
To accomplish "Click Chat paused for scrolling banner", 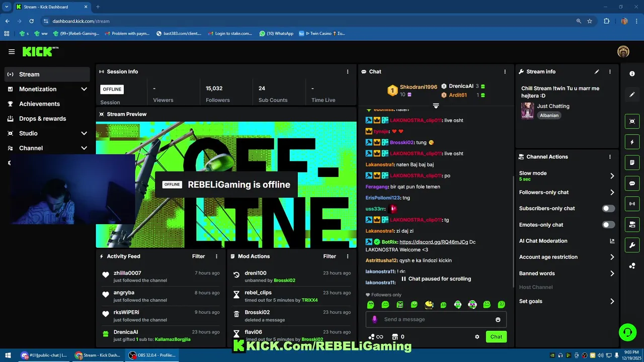I will [436, 279].
